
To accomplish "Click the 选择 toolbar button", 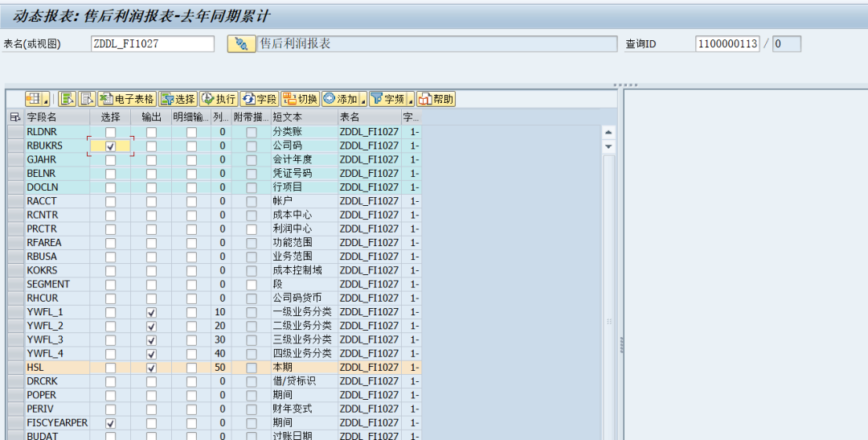I will [178, 99].
